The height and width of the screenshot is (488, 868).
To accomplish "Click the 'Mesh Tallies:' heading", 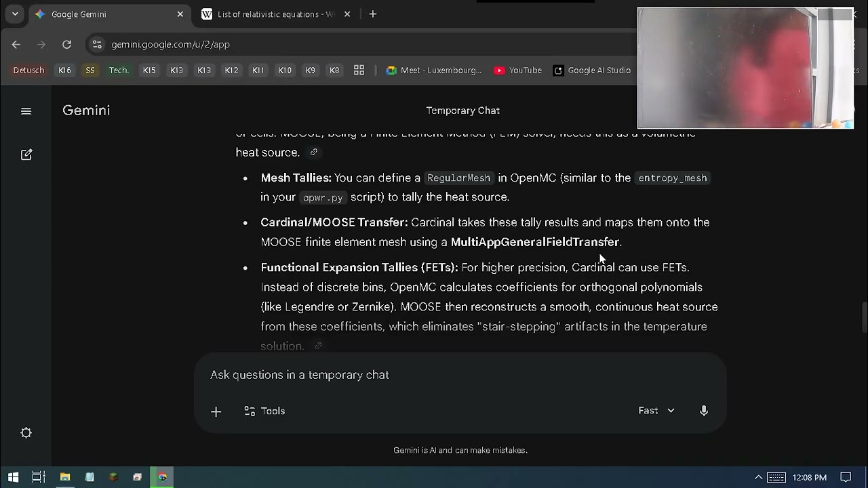I will pyautogui.click(x=296, y=178).
